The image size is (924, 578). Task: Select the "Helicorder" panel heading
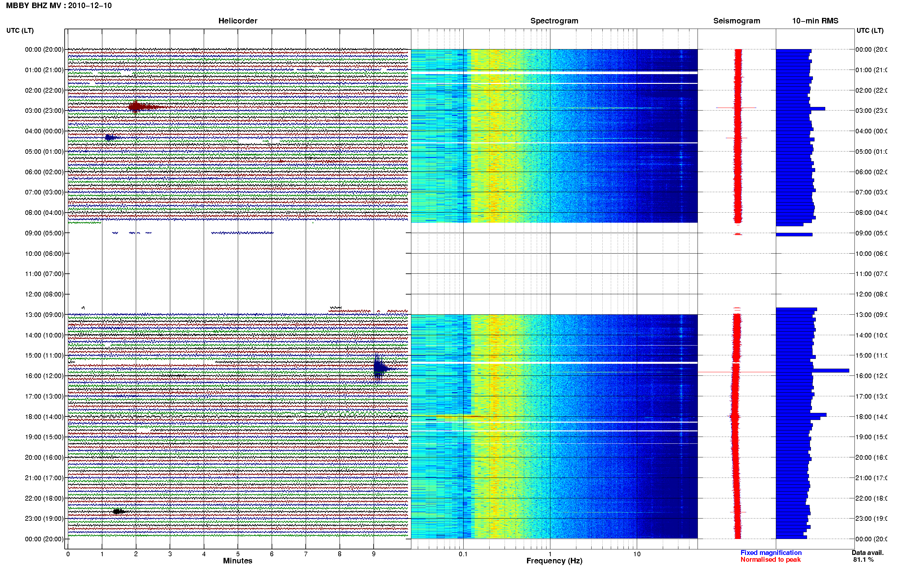(x=237, y=21)
